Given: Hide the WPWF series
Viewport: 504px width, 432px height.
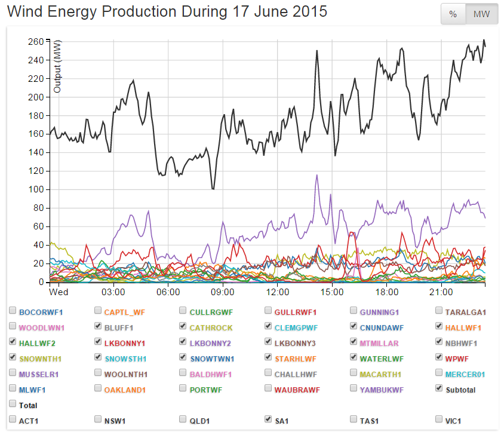Looking at the screenshot, I should pyautogui.click(x=440, y=358).
